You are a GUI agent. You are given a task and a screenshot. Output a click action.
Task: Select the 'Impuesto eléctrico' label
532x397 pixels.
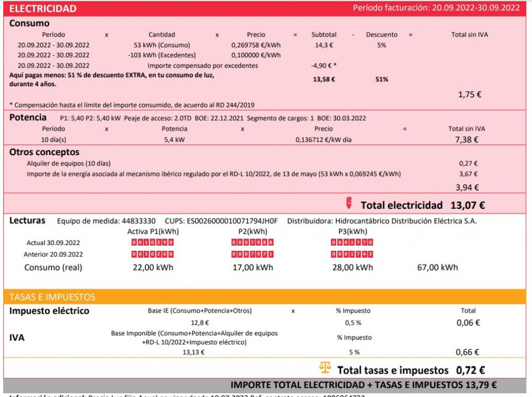[x=49, y=311]
